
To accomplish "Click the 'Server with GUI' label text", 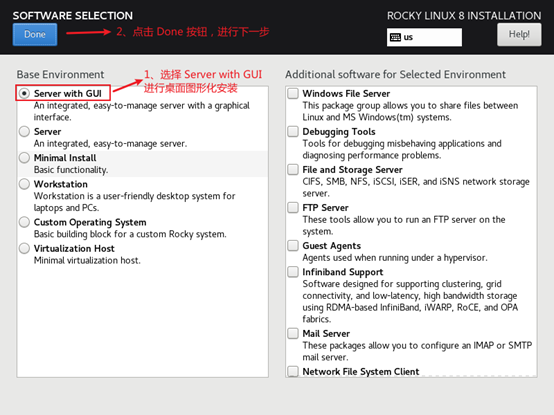I will [x=68, y=94].
